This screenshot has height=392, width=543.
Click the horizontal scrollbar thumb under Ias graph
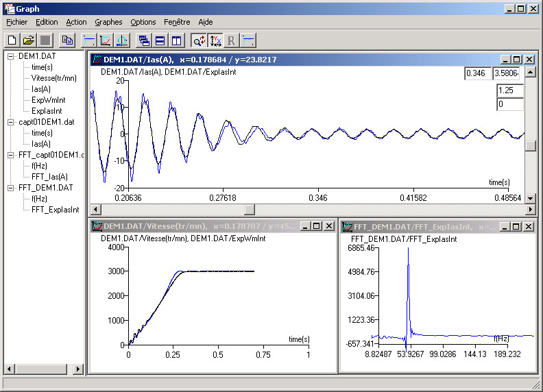[250, 209]
